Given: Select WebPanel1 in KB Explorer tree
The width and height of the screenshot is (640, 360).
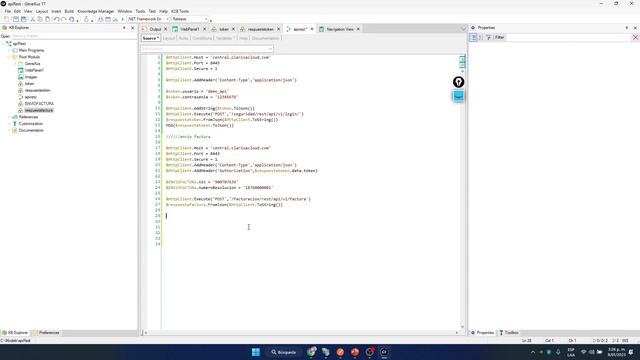Looking at the screenshot, I should 34,70.
